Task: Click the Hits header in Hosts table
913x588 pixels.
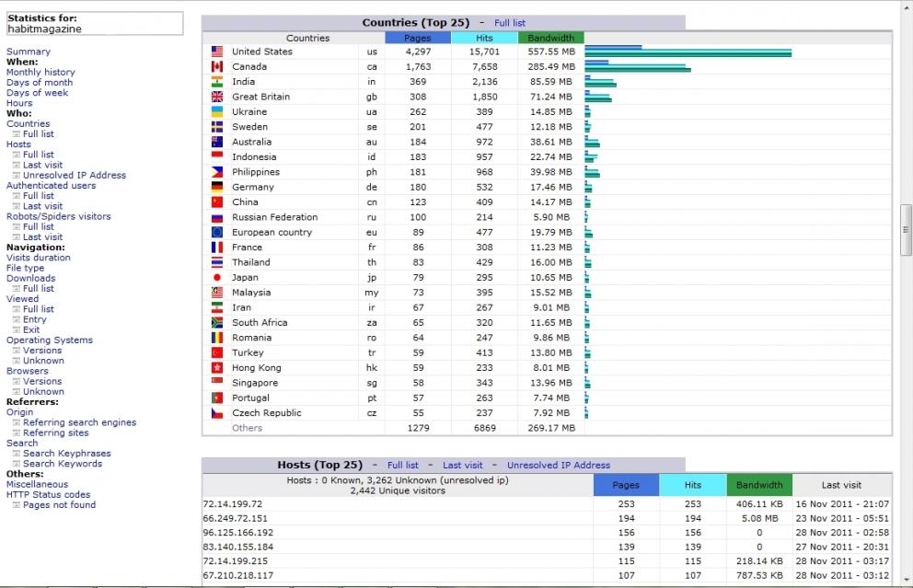Action: [x=693, y=485]
